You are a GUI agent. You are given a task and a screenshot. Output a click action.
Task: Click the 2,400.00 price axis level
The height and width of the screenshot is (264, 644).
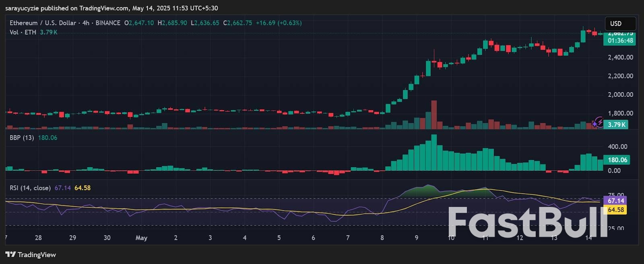coord(620,57)
